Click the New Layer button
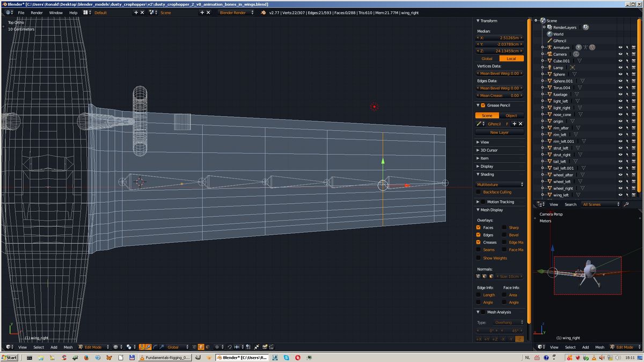This screenshot has width=644, height=362. (499, 132)
